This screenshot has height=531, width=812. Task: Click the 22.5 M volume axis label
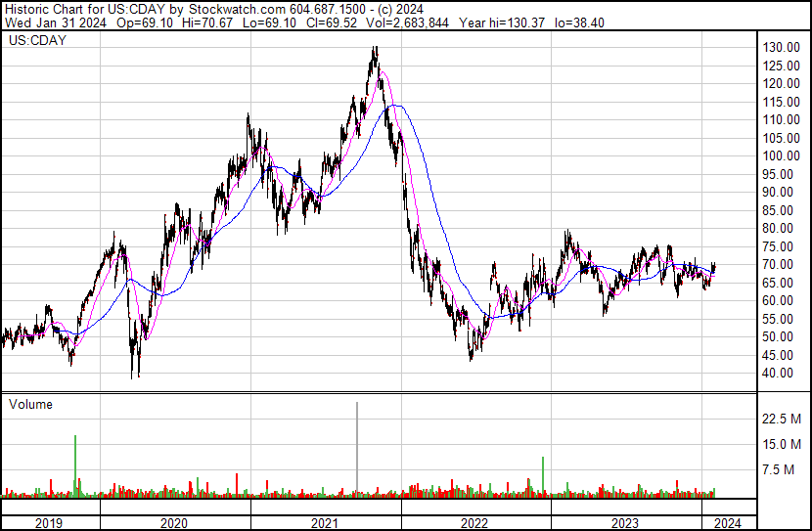click(784, 419)
